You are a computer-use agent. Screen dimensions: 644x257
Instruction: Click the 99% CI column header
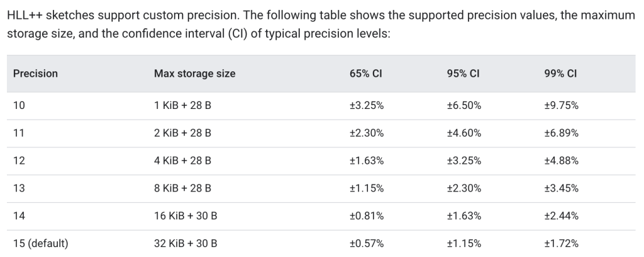pyautogui.click(x=561, y=74)
